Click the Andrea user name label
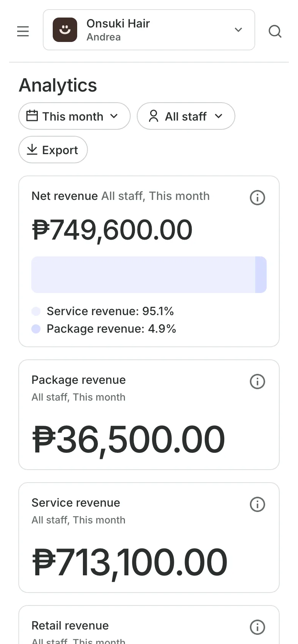This screenshot has height=644, width=298. coord(104,37)
